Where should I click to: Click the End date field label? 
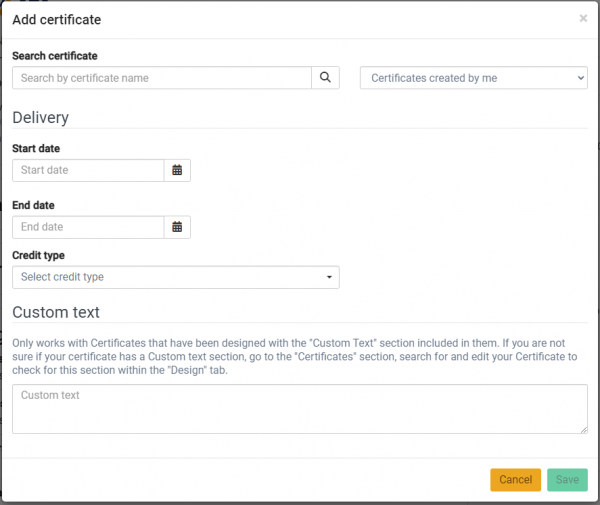pos(34,205)
